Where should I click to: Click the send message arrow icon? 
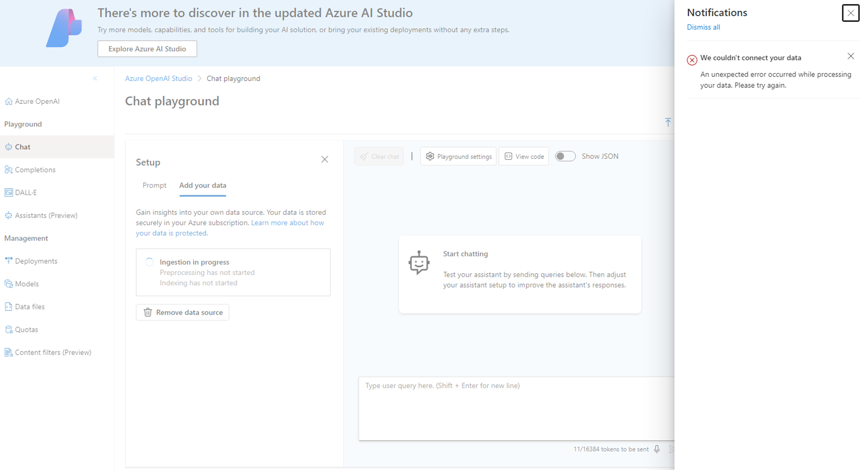coord(671,449)
